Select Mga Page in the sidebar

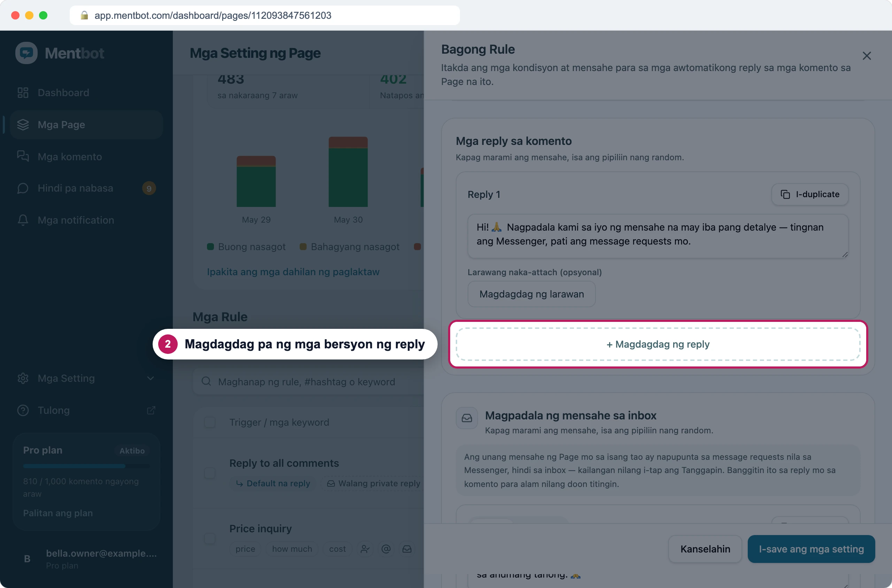pyautogui.click(x=86, y=124)
